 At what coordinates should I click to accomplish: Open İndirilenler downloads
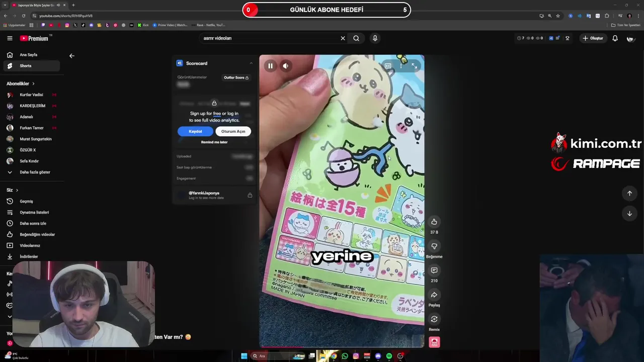[x=31, y=256]
